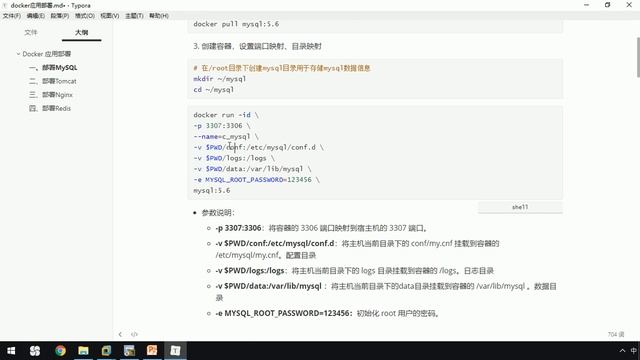Click bold '-v $PWD/logs:/logs' bullet text
640x360 pixels.
click(250, 271)
